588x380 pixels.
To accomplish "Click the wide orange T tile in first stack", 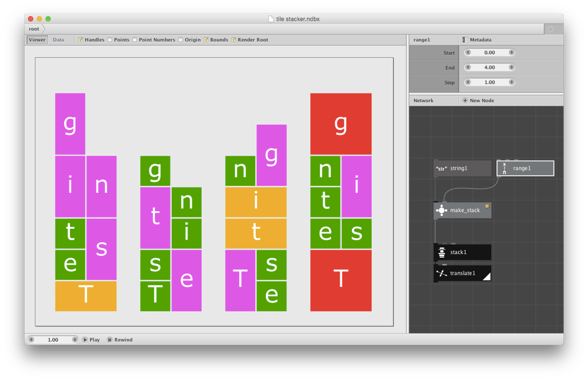I will pyautogui.click(x=86, y=296).
